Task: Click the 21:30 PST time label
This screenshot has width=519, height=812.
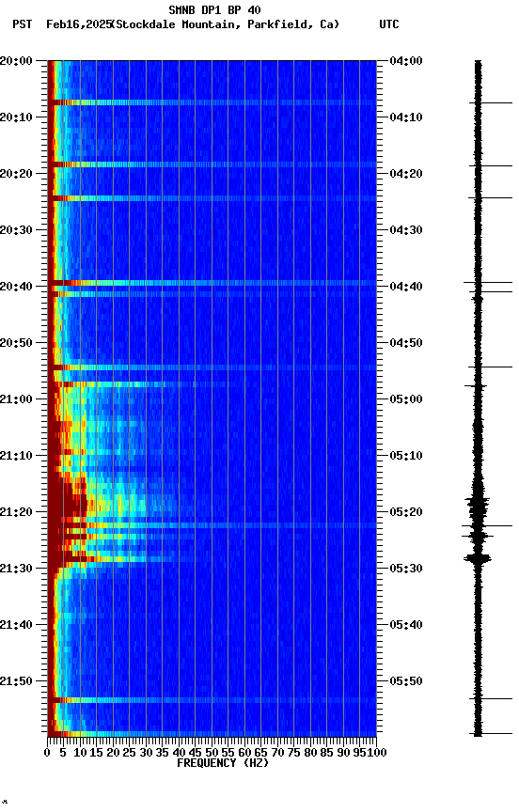Action: pos(16,569)
